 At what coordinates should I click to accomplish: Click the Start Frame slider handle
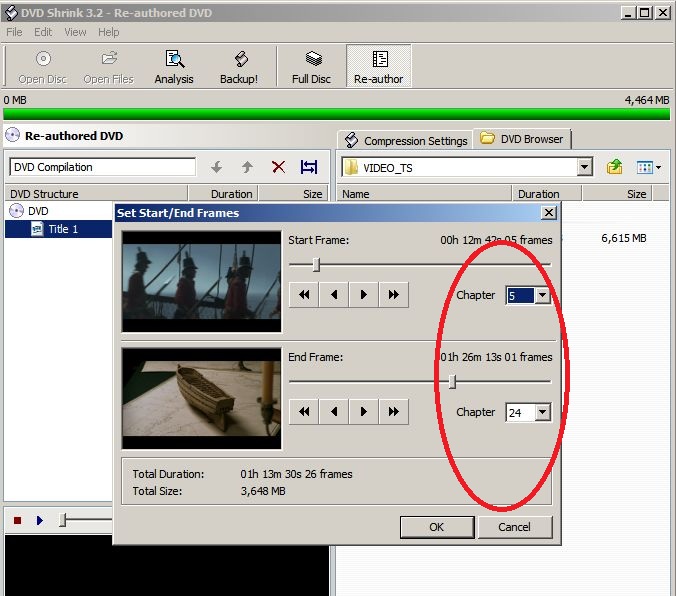316,264
